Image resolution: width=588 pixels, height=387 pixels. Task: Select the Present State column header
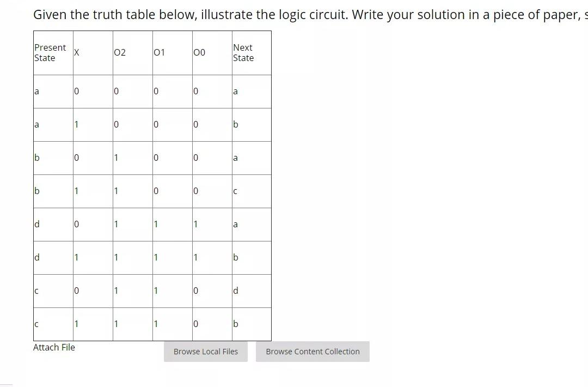pyautogui.click(x=51, y=52)
